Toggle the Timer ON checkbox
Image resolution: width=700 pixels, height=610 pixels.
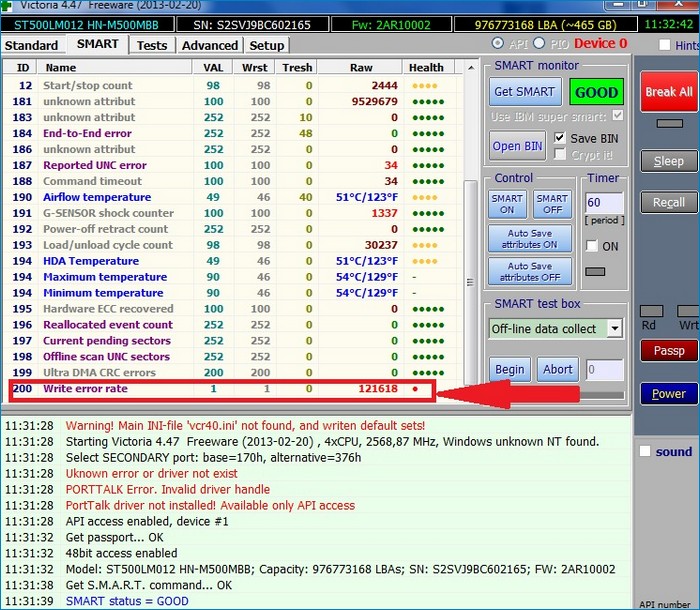click(x=592, y=246)
